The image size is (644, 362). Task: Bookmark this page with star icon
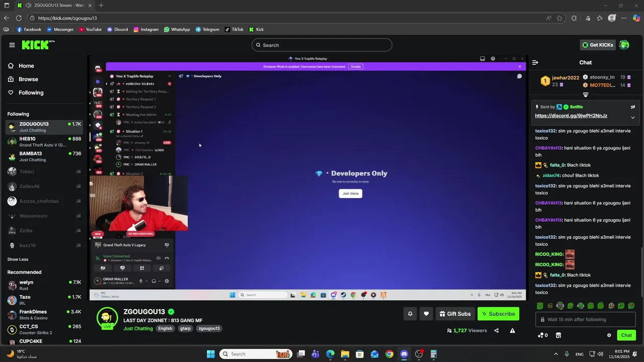click(559, 18)
